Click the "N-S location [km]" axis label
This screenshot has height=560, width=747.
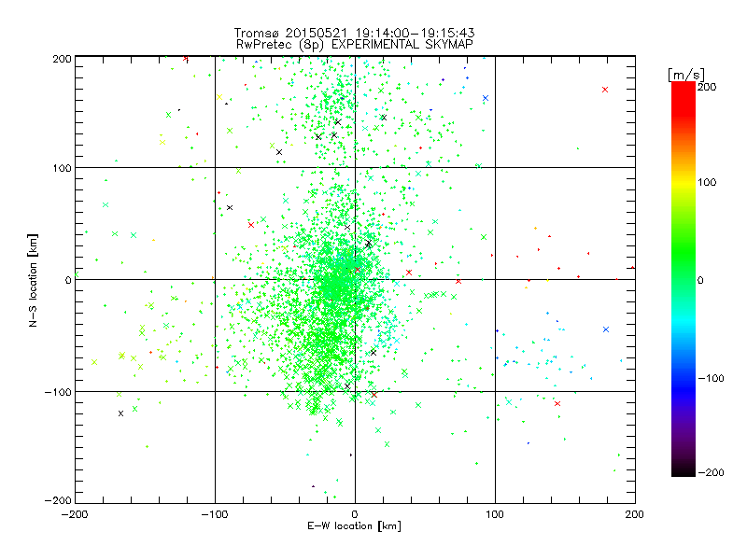[x=33, y=280]
